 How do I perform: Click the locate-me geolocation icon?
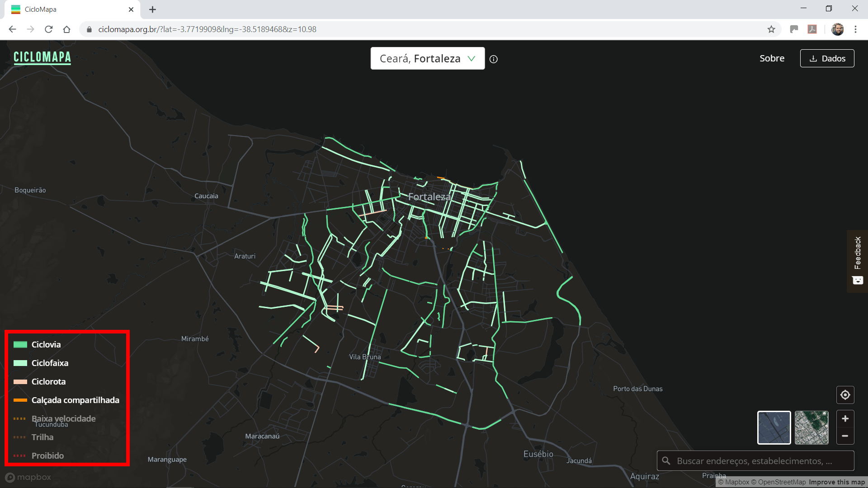point(845,395)
